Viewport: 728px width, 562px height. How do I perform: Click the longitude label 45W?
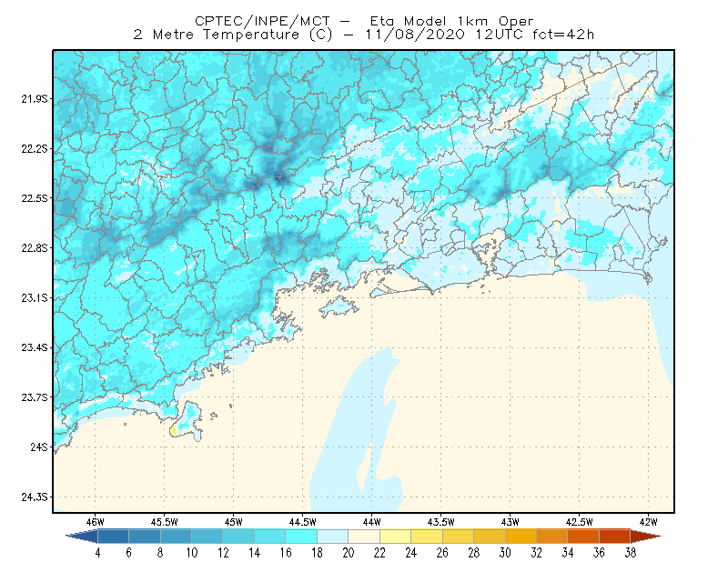pos(234,522)
